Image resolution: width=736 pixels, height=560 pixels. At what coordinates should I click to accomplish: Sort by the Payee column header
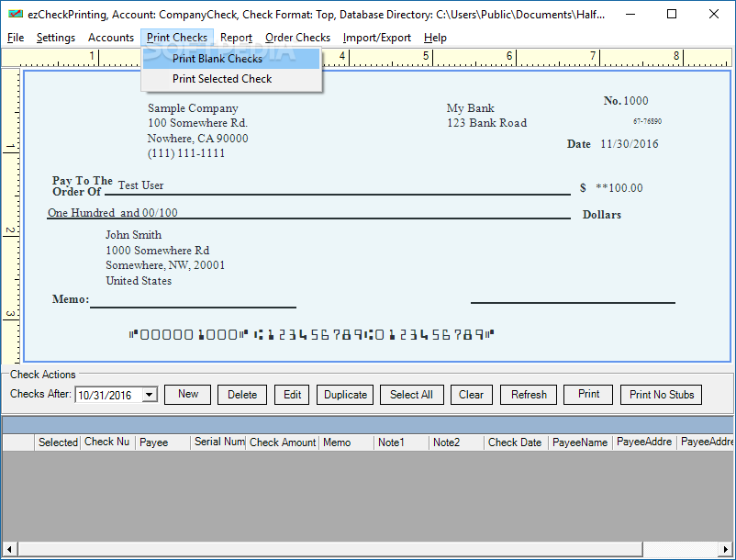[162, 442]
